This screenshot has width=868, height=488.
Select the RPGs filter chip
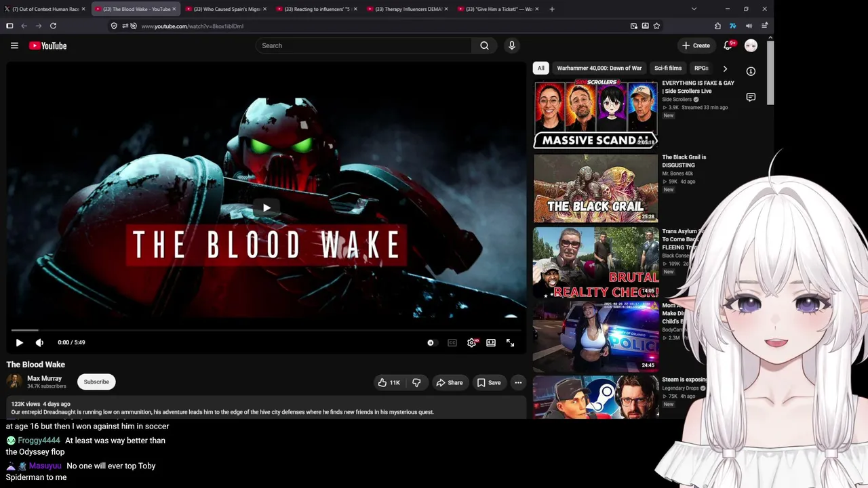tap(701, 68)
